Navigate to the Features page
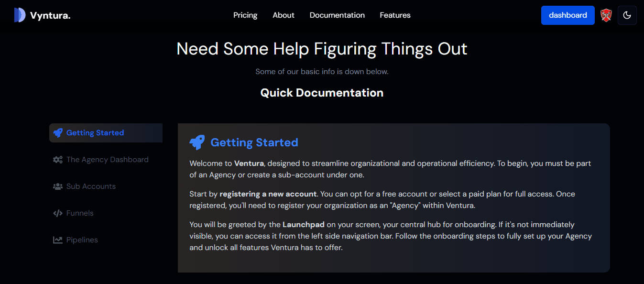The image size is (644, 284). click(x=395, y=15)
